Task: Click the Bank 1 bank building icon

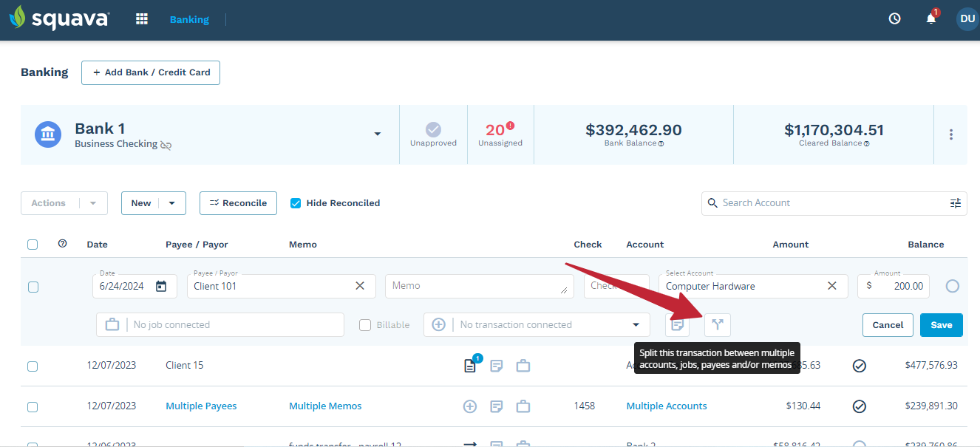Action: [x=48, y=134]
